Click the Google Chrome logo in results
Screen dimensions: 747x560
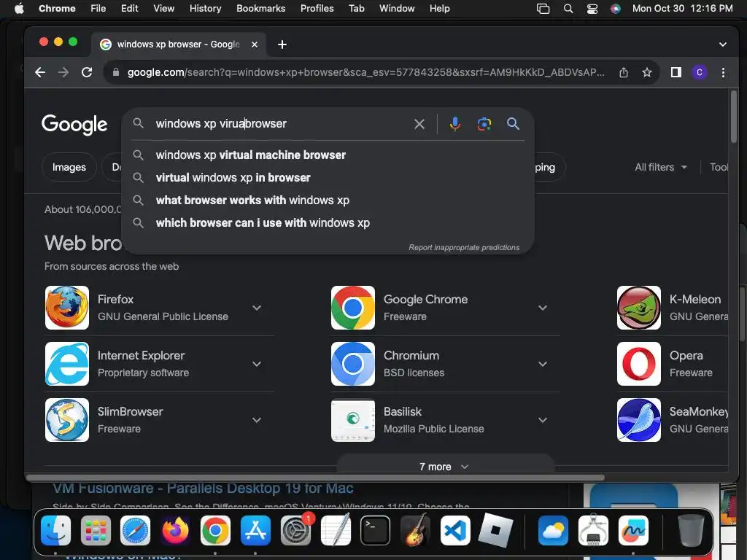[x=353, y=308]
